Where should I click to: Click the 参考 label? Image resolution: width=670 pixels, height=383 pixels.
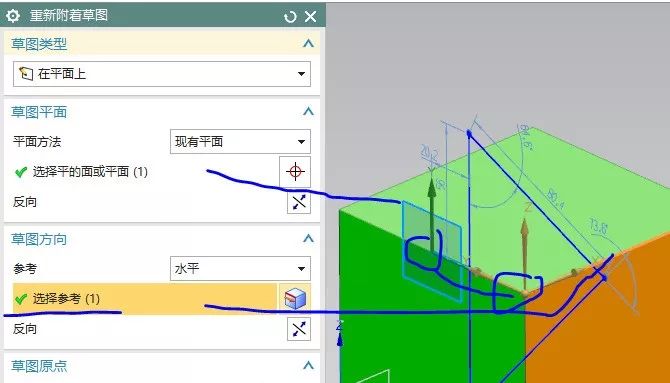click(x=25, y=269)
